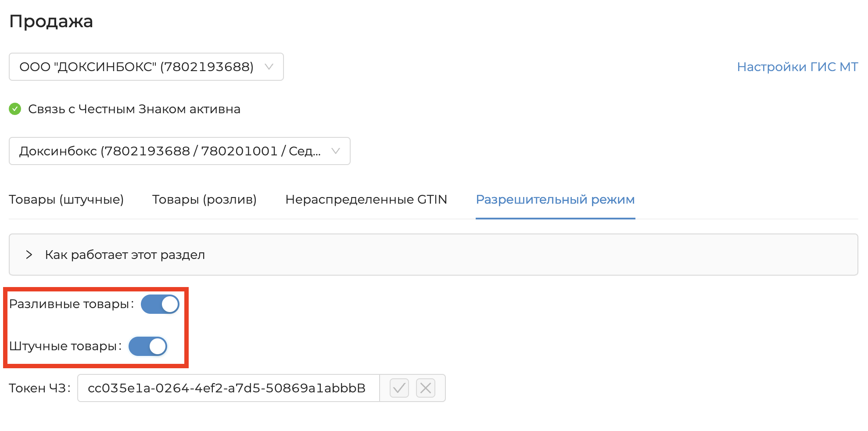This screenshot has width=868, height=431.
Task: Switch to the Товары (розлив) tab
Action: click(204, 200)
